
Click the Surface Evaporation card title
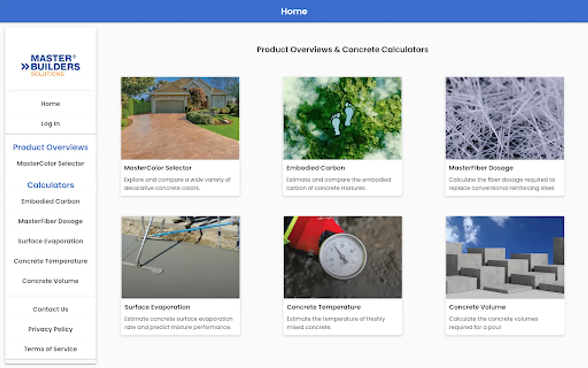[x=157, y=307]
